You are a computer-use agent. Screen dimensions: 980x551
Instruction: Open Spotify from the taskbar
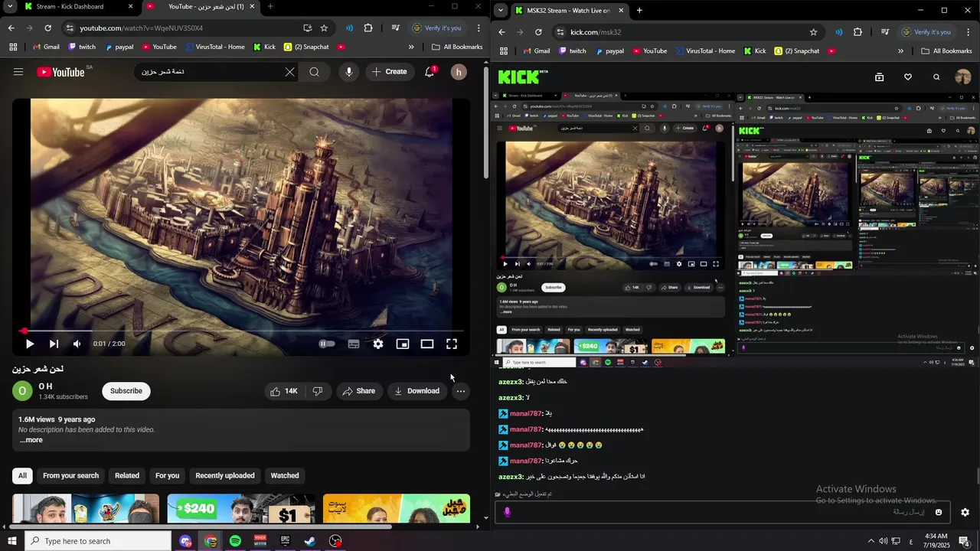point(235,541)
